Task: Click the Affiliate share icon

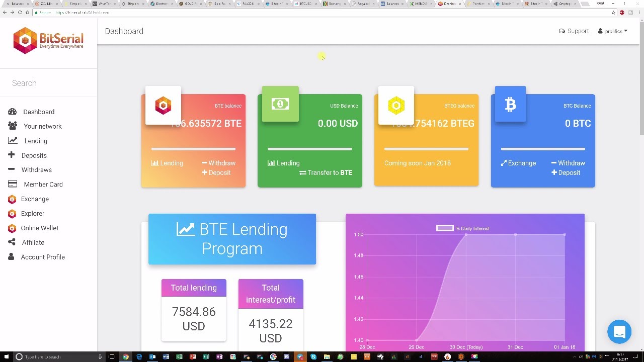Action: coord(12,242)
